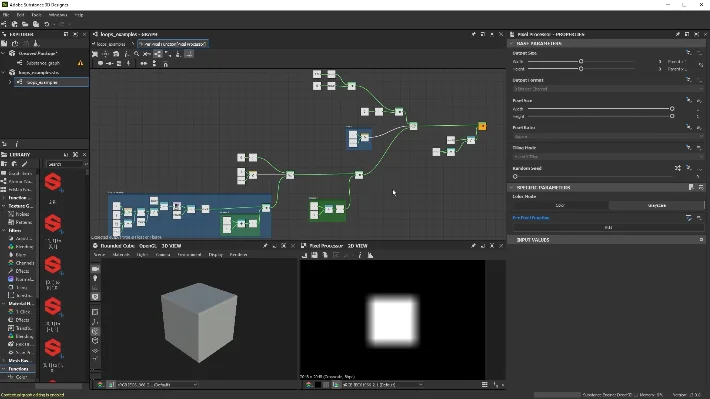Click the Explorer panel export icon
The image size is (710, 399).
coord(15,43)
